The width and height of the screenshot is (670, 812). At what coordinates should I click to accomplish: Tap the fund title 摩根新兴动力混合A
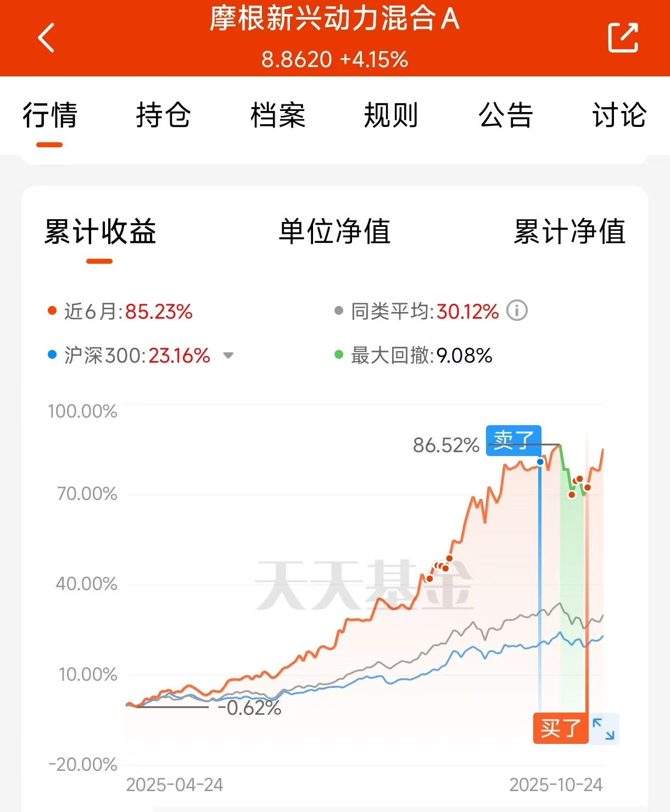[x=334, y=18]
